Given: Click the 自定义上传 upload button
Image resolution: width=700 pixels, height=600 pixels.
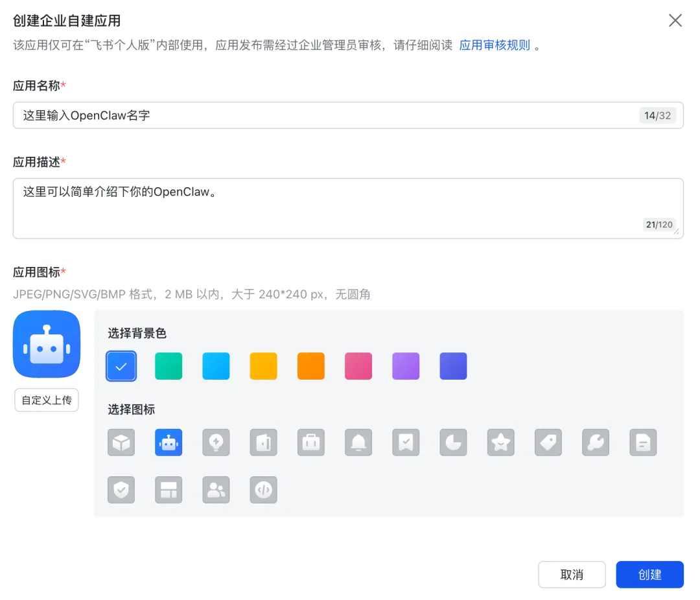Looking at the screenshot, I should point(47,400).
